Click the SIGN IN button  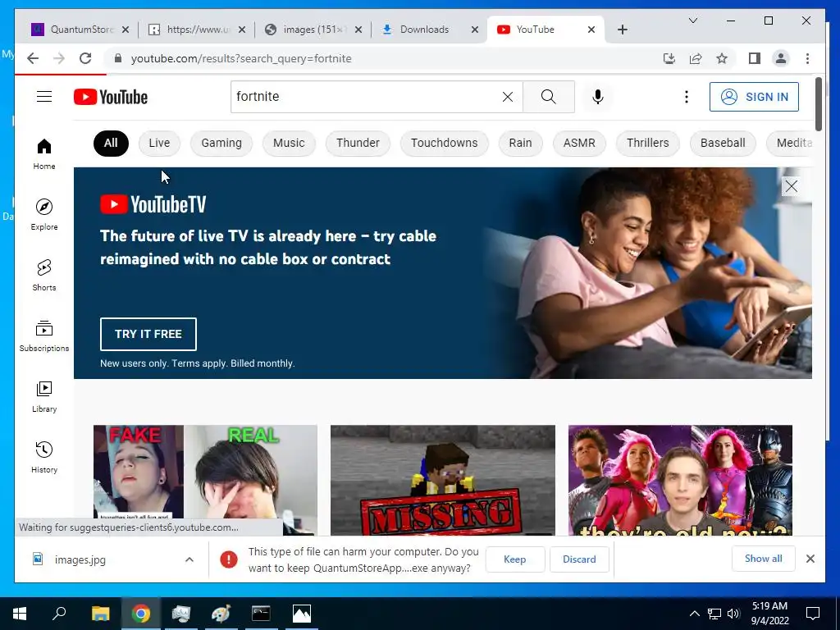pyautogui.click(x=754, y=97)
